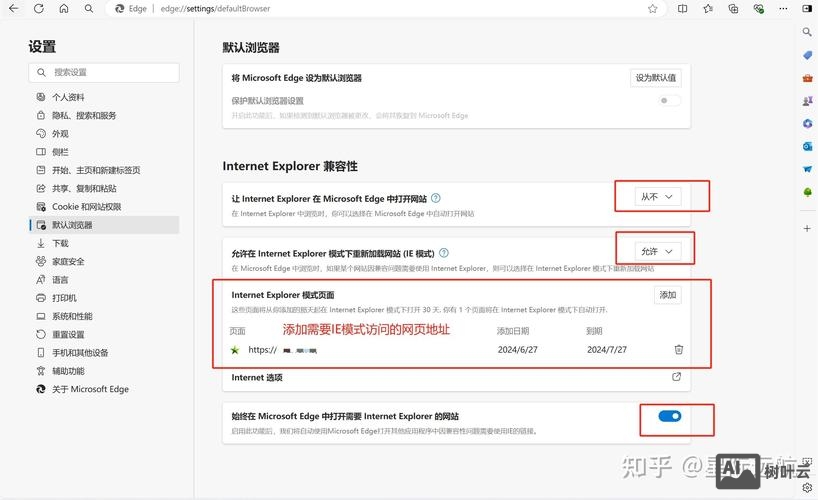The width and height of the screenshot is (818, 500).
Task: Go to the browser home page
Action: coord(64,9)
